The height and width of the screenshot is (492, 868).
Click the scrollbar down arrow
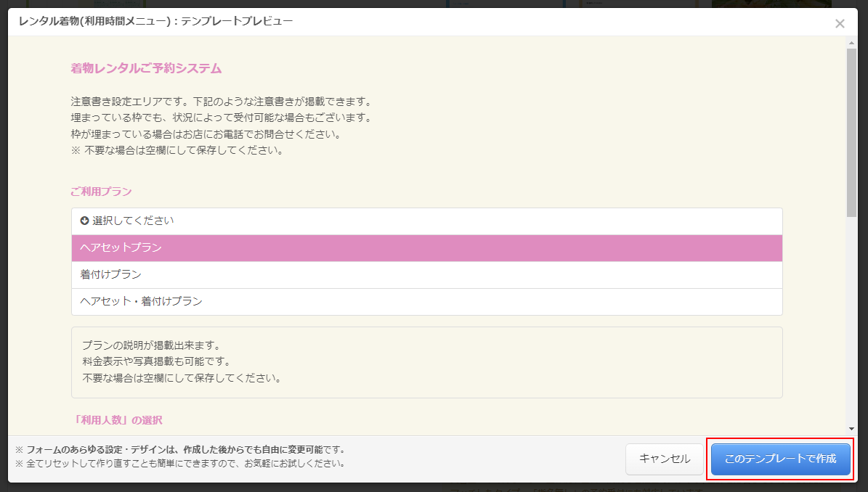tap(852, 429)
